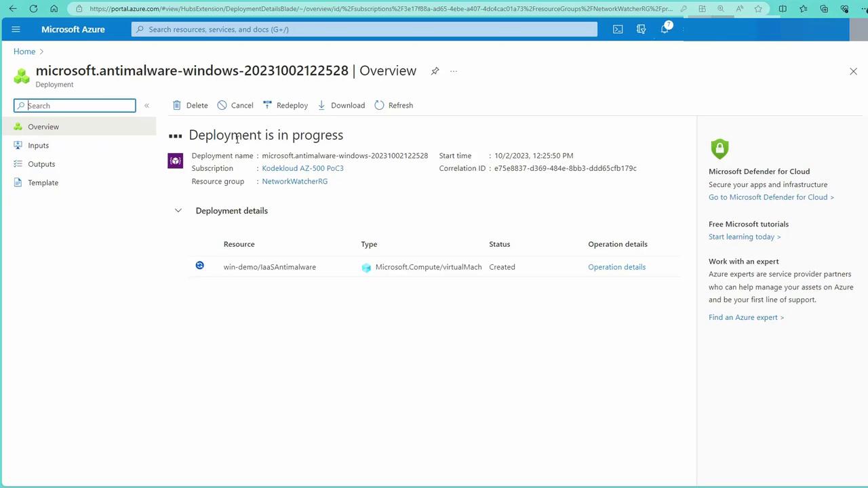The image size is (868, 488).
Task: Open the NetworkWatcherRG resource group link
Action: coord(294,182)
